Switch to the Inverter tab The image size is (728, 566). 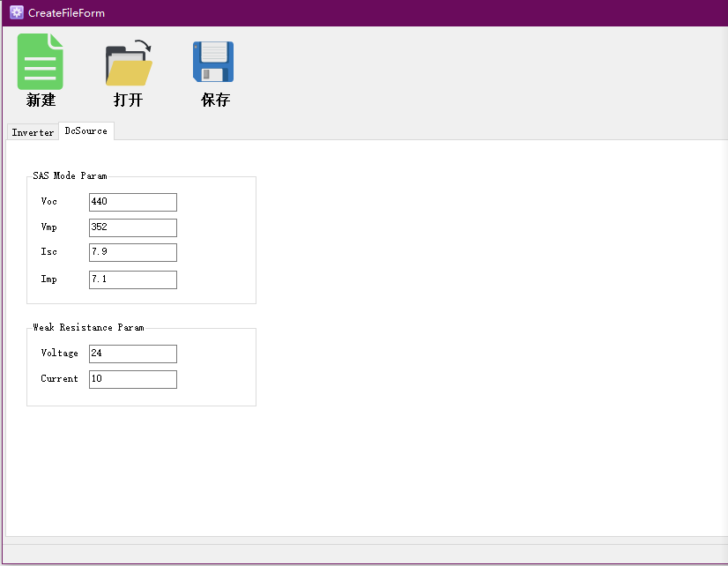pyautogui.click(x=33, y=132)
